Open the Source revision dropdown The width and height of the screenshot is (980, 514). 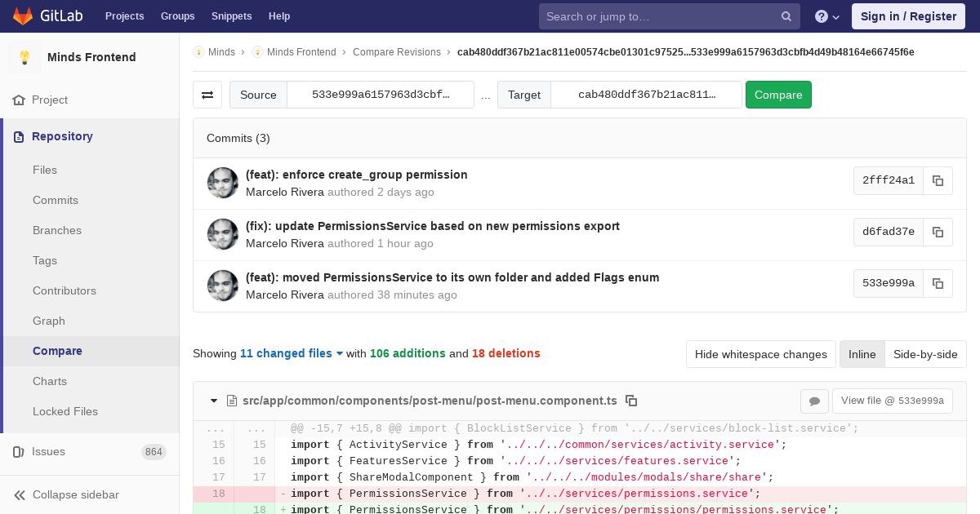tap(381, 95)
